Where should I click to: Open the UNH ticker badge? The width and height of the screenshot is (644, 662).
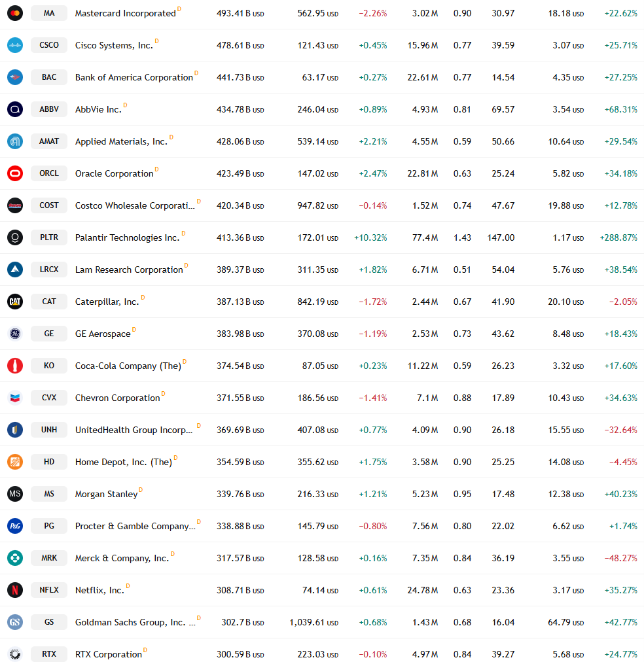(49, 430)
